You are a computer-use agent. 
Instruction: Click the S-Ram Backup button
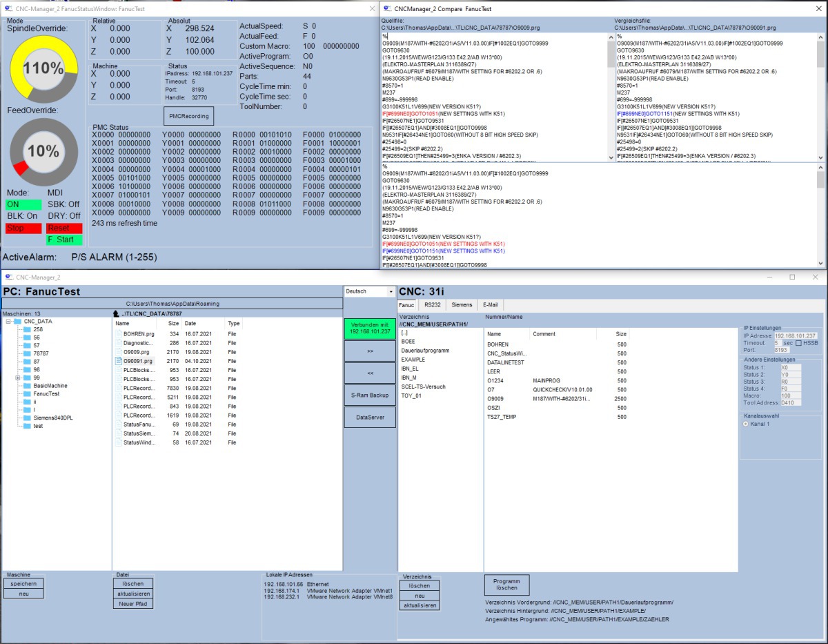click(x=370, y=396)
